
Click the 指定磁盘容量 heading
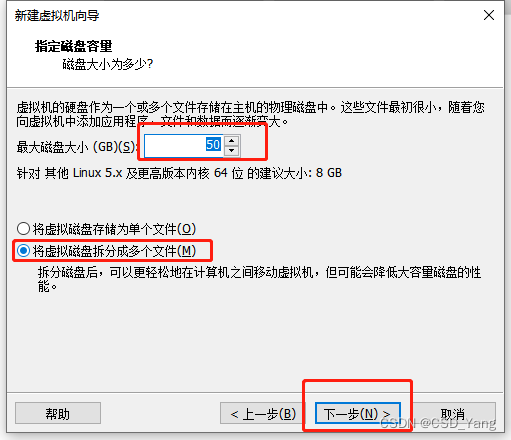[74, 46]
